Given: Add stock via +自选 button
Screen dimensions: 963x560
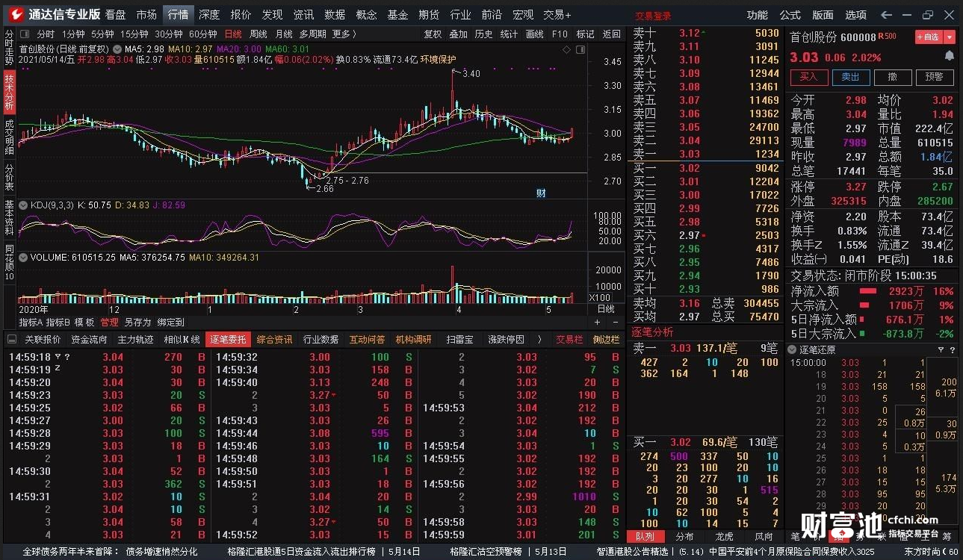Looking at the screenshot, I should tap(929, 37).
